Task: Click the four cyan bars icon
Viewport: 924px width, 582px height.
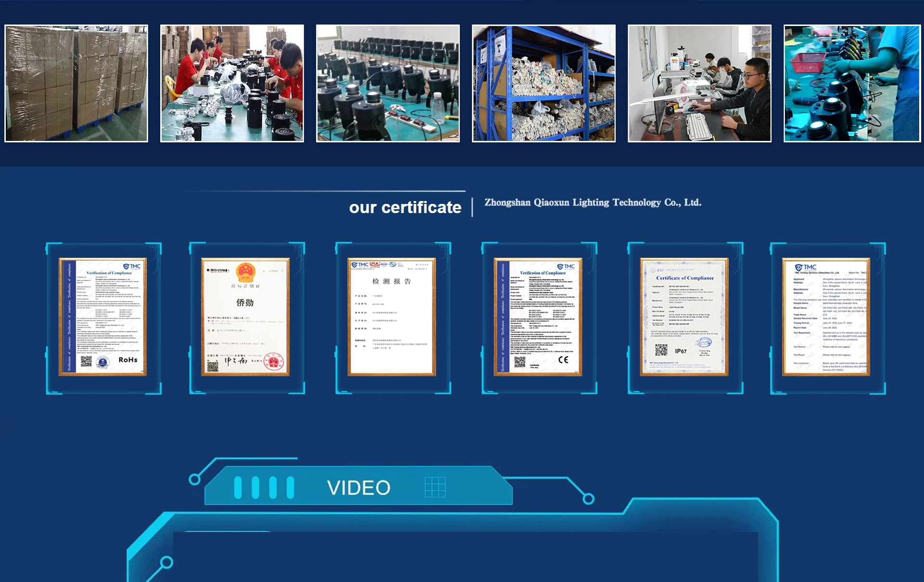Action: (x=264, y=487)
